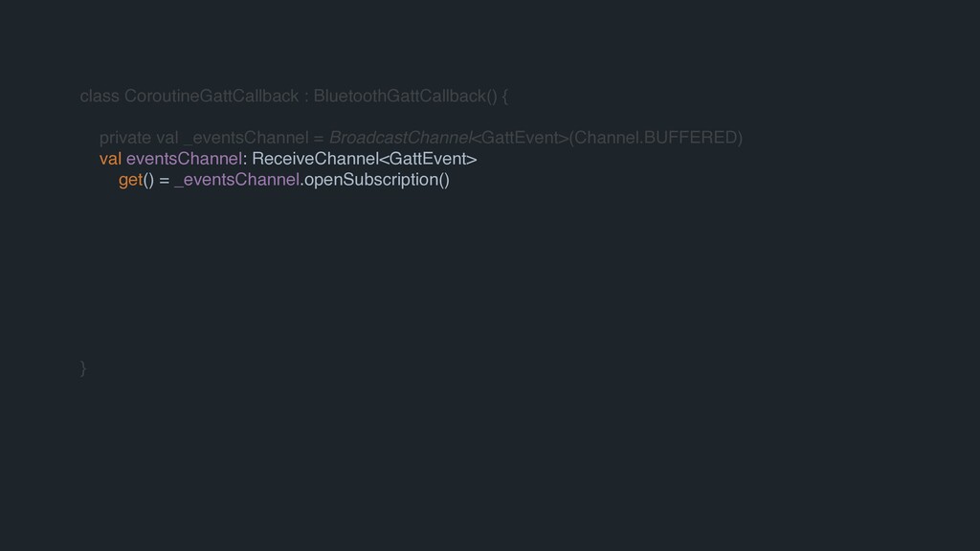
Task: Click the dimmed 'val' keyword after private
Action: click(167, 138)
